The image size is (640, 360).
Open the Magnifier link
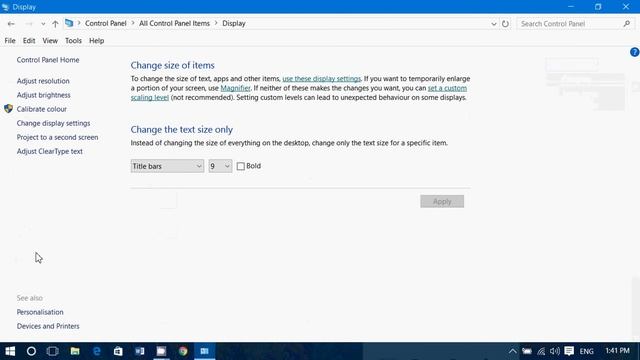tap(236, 88)
